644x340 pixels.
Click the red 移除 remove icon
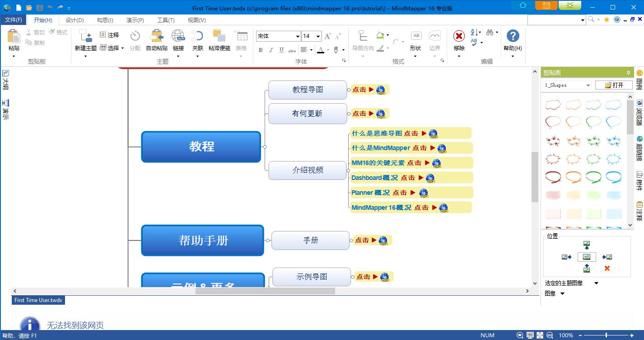tap(459, 36)
